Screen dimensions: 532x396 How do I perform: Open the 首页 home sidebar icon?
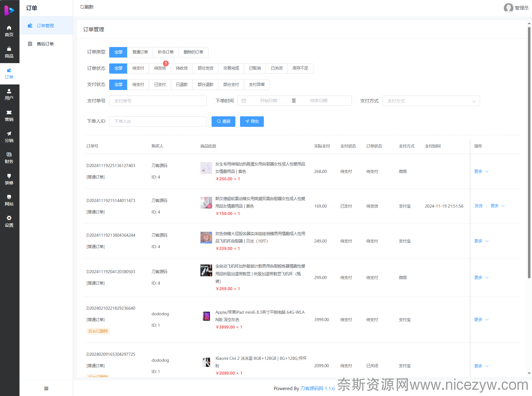pos(9,31)
